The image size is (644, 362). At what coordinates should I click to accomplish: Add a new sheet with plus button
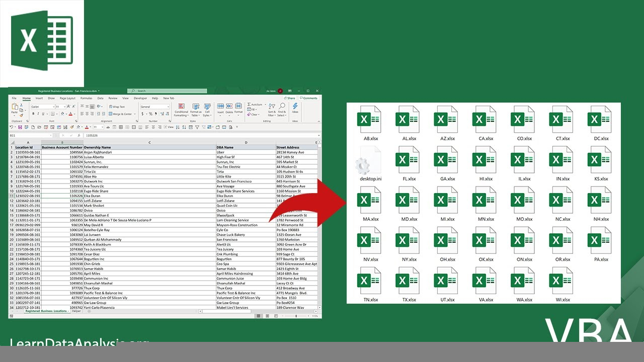click(x=90, y=311)
